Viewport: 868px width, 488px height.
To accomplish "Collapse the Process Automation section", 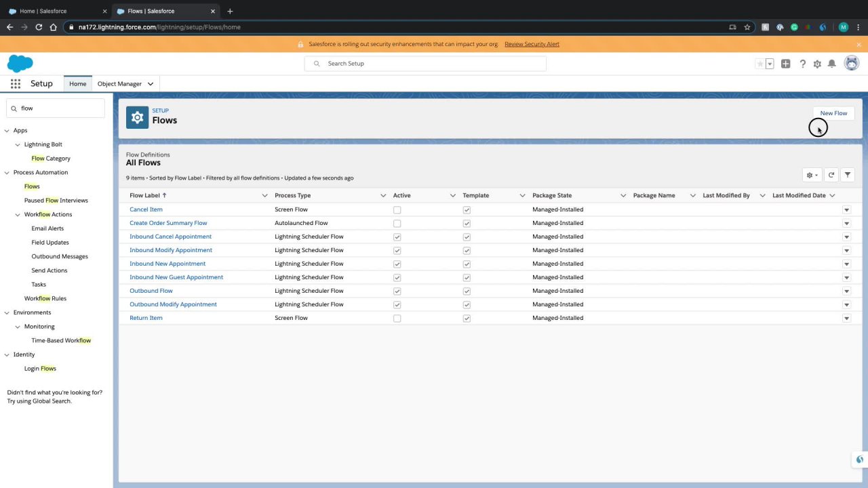I will (x=7, y=173).
